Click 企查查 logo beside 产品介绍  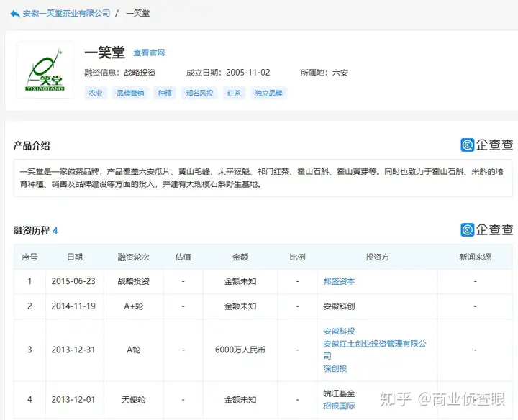486,145
